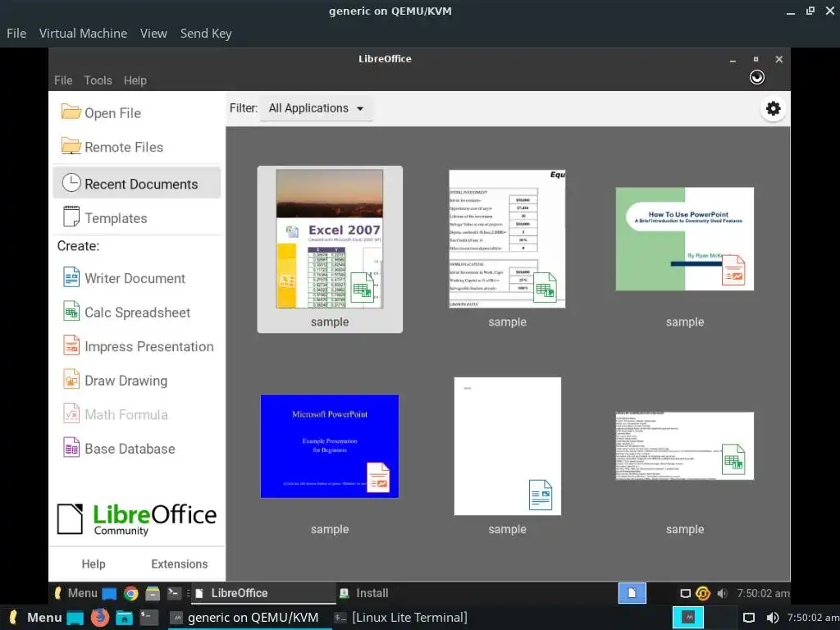
Task: Select the Recent Documents clock icon
Action: click(x=71, y=183)
